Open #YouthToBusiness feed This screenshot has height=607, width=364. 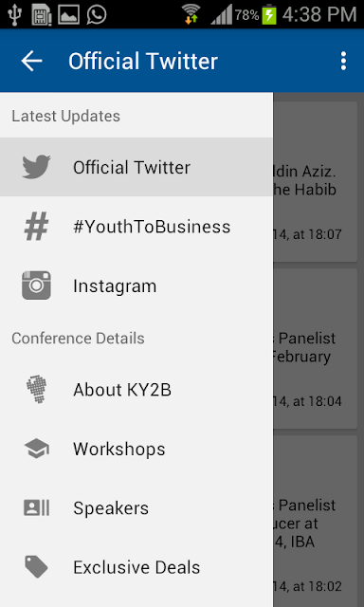click(136, 227)
